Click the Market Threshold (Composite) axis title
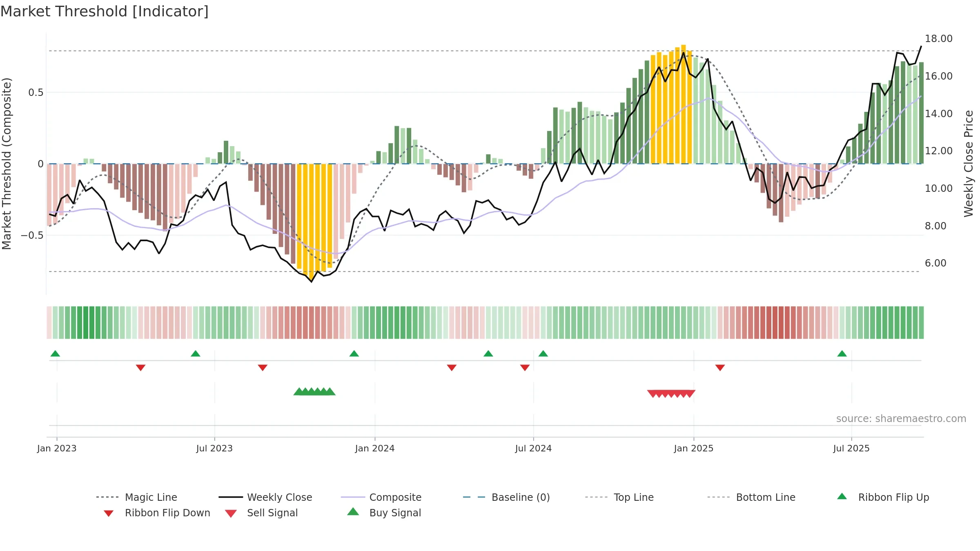The image size is (980, 551). click(x=7, y=164)
